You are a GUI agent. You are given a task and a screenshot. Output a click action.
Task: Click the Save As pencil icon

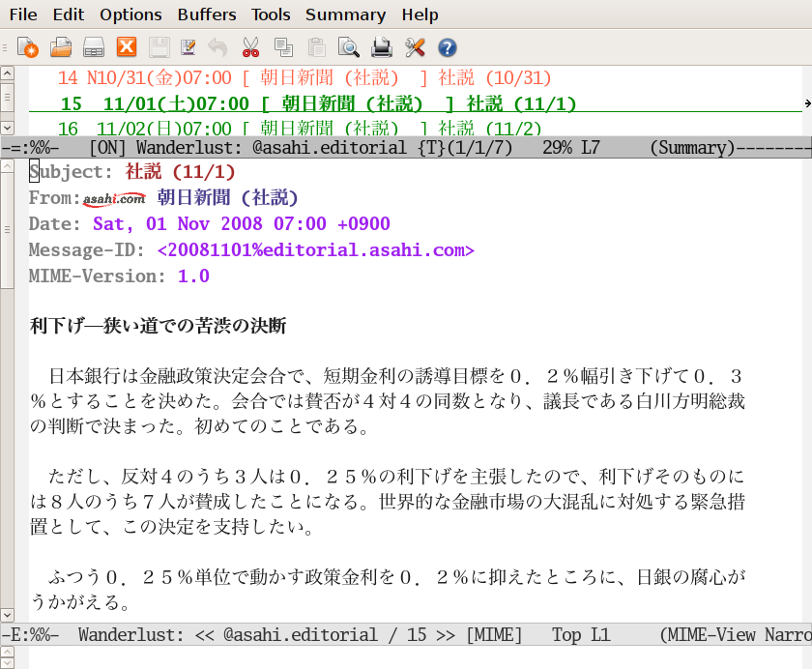point(188,47)
